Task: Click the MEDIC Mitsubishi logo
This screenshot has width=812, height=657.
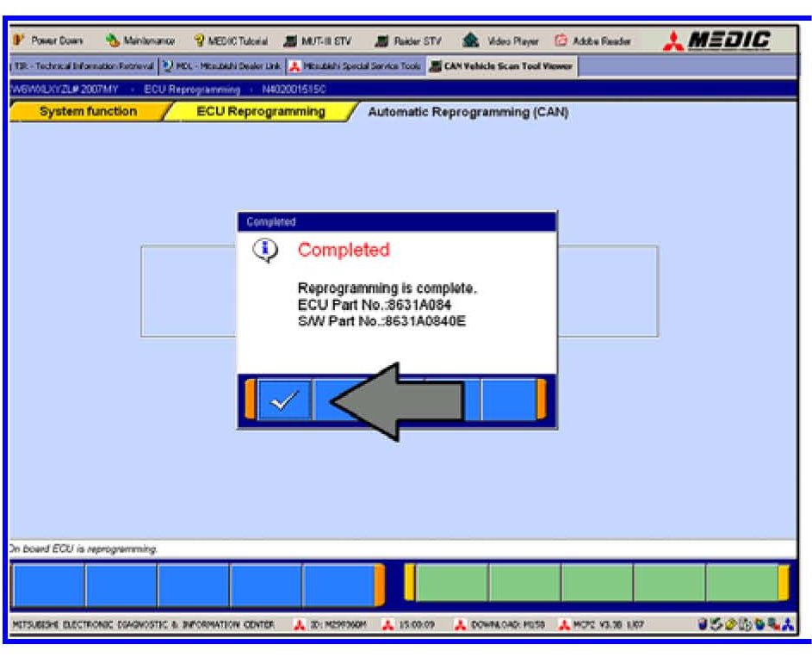Action: pyautogui.click(x=716, y=40)
